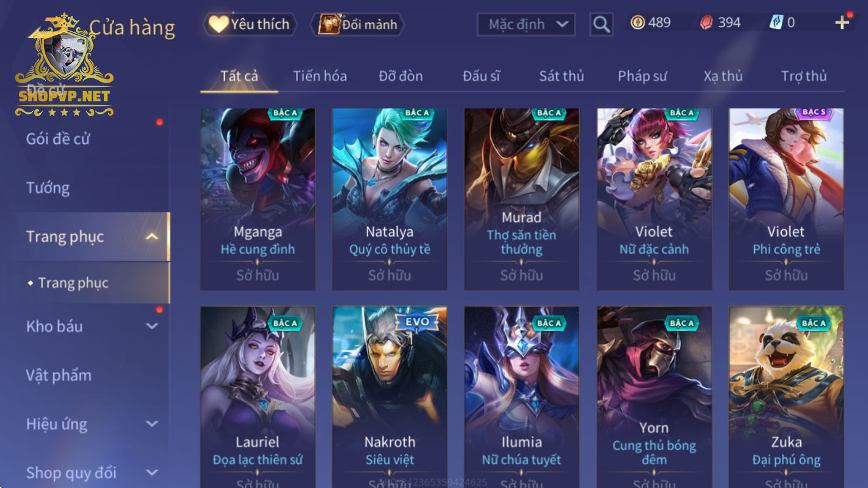Tap the plus icon to add currency
Viewport: 868px width, 488px height.
pos(842,23)
